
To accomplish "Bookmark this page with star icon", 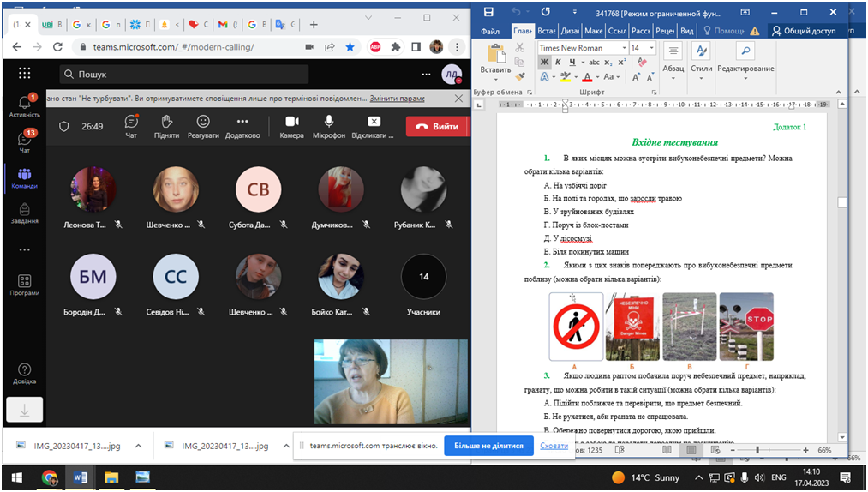I will tap(350, 47).
